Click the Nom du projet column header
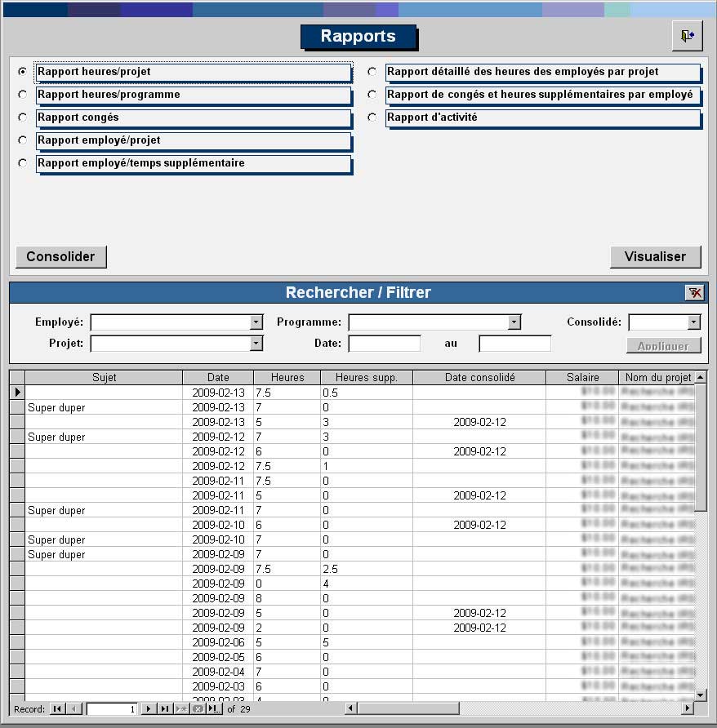 tap(657, 377)
